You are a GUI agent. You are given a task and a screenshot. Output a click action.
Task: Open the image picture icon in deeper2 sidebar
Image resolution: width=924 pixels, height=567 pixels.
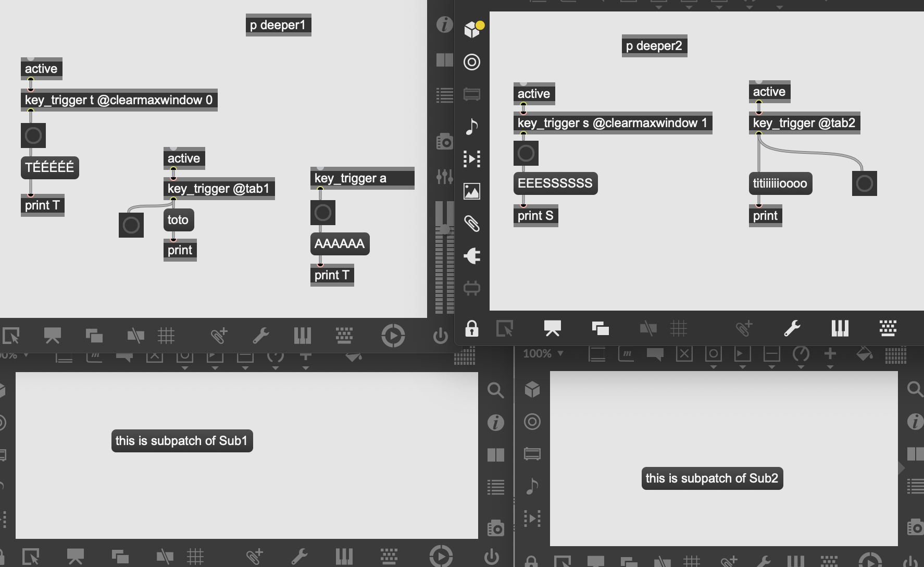472,191
